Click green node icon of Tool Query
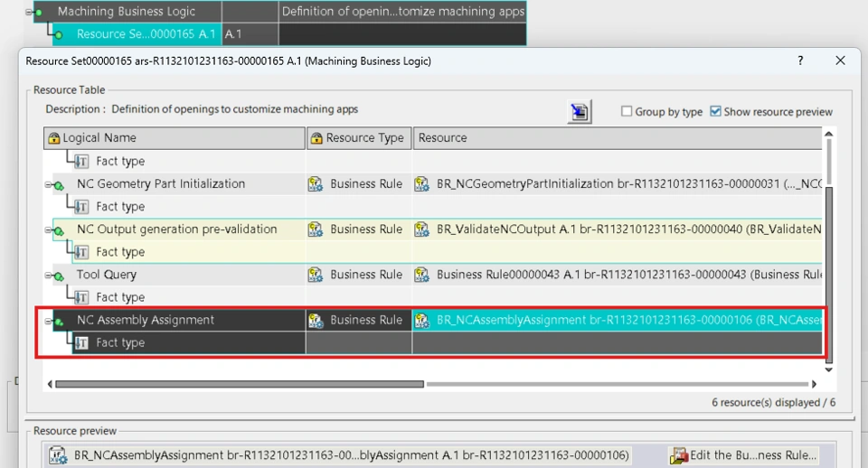 [x=59, y=276]
